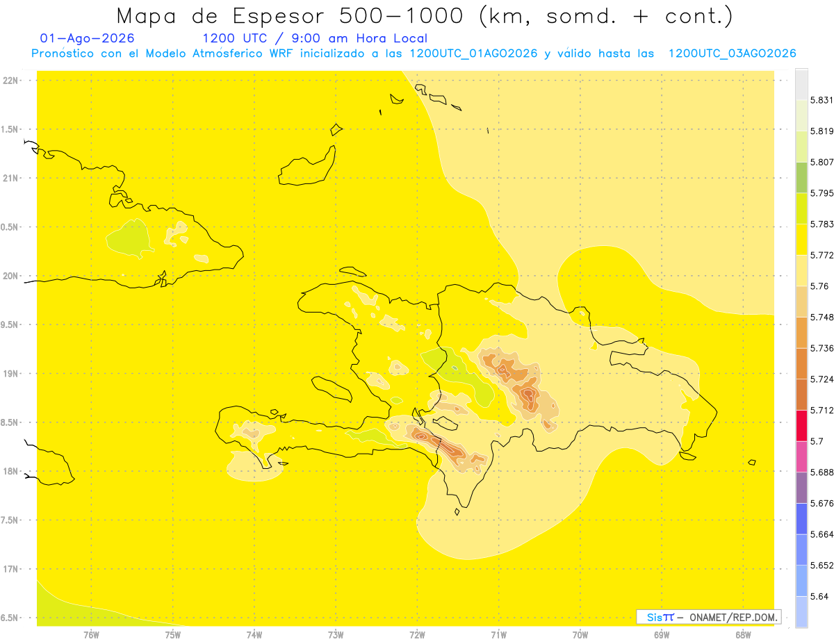Click the 76W longitude label
Screen dimensions: 834x644
tap(91, 635)
